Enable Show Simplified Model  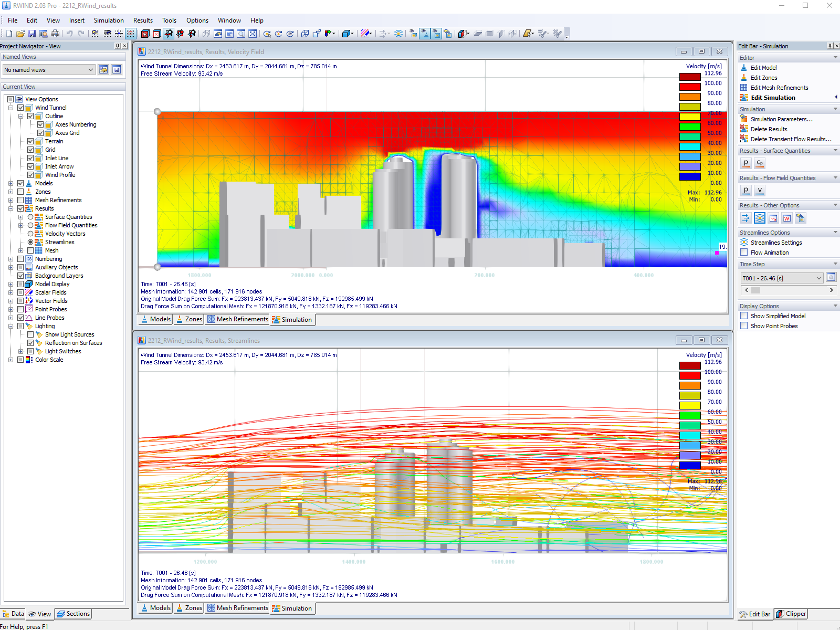click(744, 316)
